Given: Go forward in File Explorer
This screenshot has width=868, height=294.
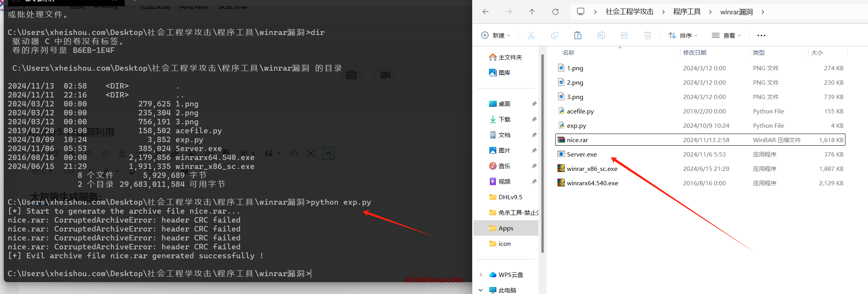Looking at the screenshot, I should click(x=509, y=12).
